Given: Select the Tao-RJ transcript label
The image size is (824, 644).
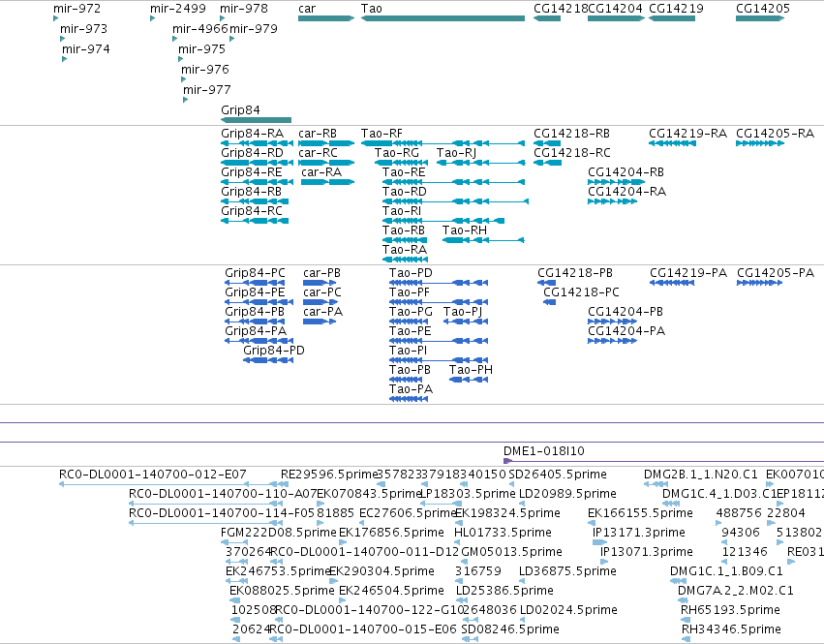Looking at the screenshot, I should (x=456, y=152).
